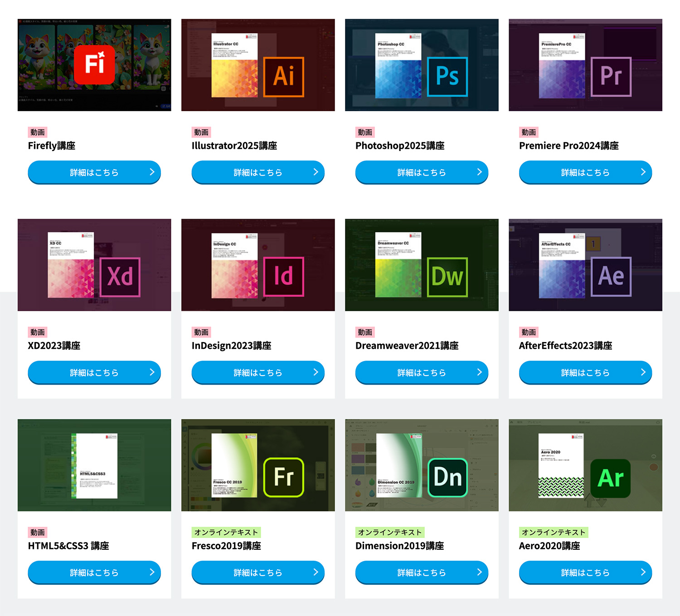Viewport: 680px width, 616px height.
Task: Click the green Dw Dreamweaver icon
Action: point(447,277)
